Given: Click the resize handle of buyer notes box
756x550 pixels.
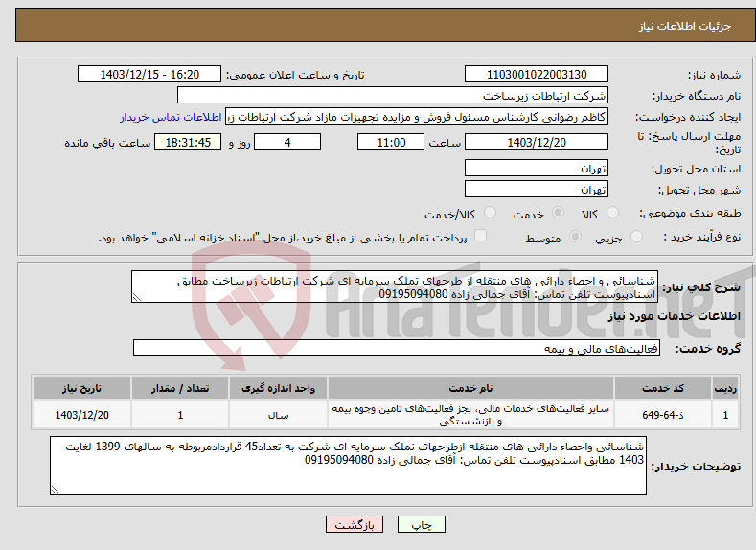Looking at the screenshot, I should tap(56, 491).
